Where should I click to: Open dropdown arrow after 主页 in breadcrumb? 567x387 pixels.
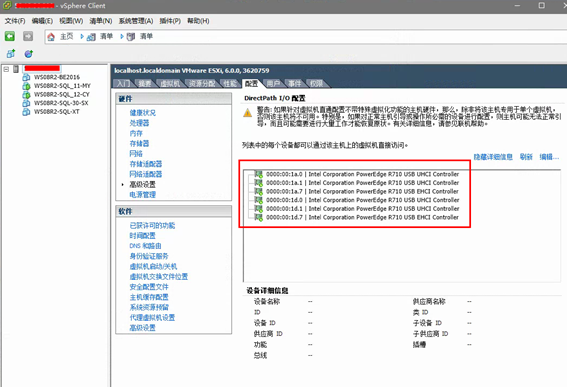(x=82, y=37)
